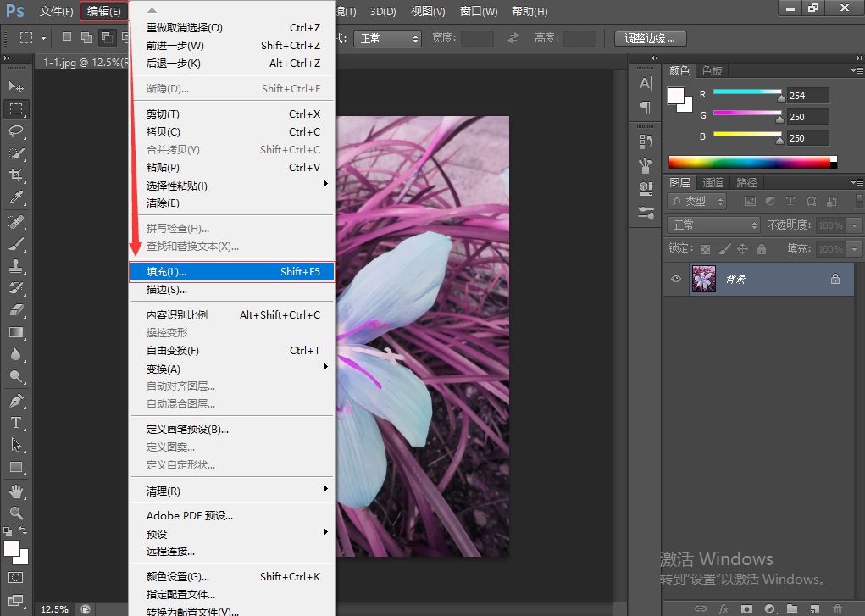The image size is (865, 616).
Task: Activate the Hand tool
Action: (16, 491)
